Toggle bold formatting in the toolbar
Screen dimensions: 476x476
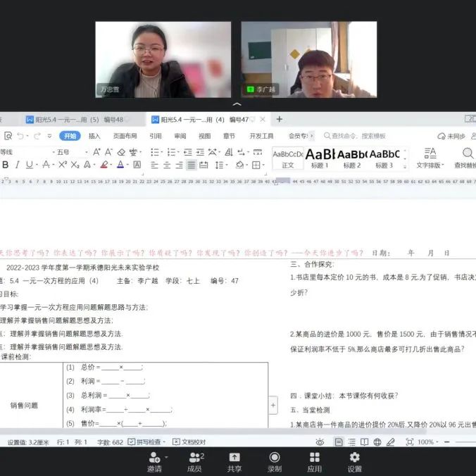click(x=6, y=165)
